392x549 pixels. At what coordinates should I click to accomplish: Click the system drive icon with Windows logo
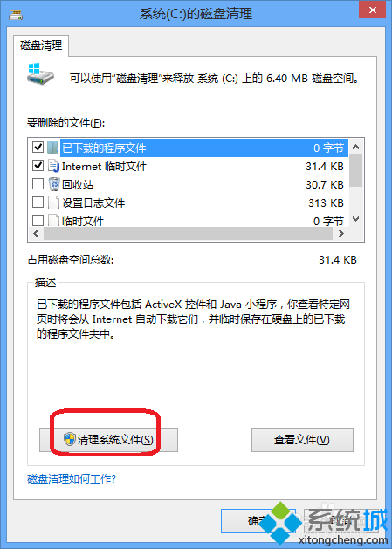point(40,74)
